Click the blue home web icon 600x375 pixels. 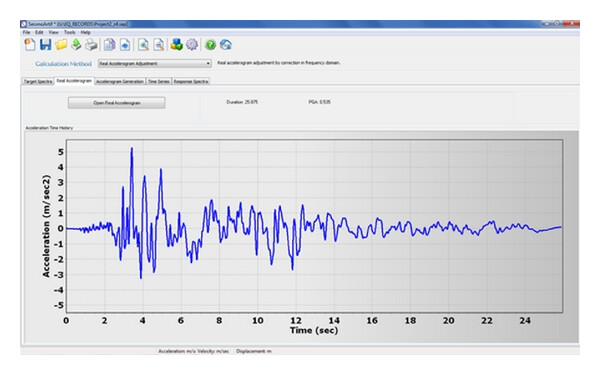click(x=226, y=45)
